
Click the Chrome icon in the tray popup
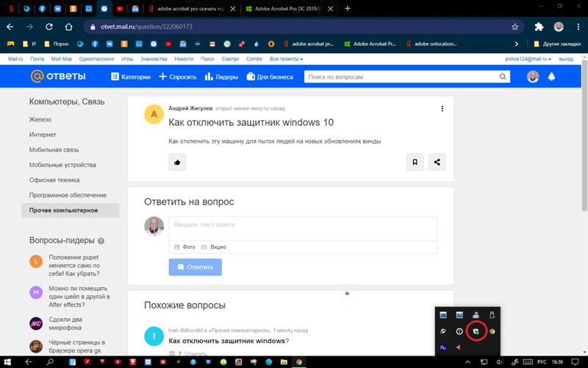[x=492, y=331]
